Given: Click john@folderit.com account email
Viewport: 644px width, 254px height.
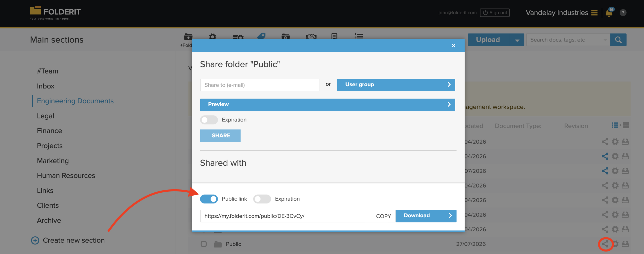Looking at the screenshot, I should pyautogui.click(x=457, y=13).
